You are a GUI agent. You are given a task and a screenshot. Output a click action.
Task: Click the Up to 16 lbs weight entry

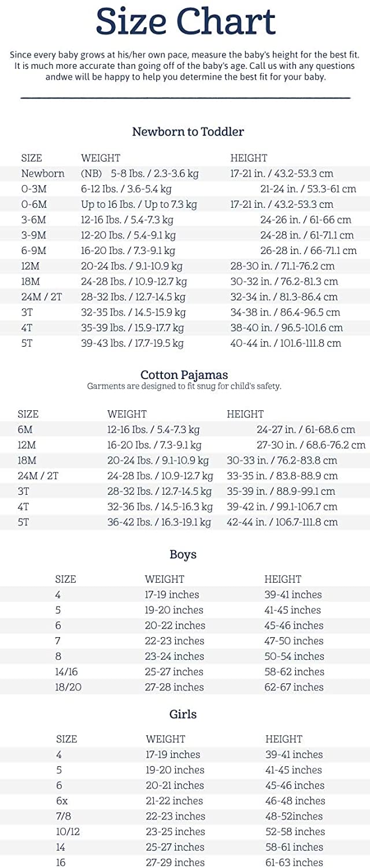point(139,204)
